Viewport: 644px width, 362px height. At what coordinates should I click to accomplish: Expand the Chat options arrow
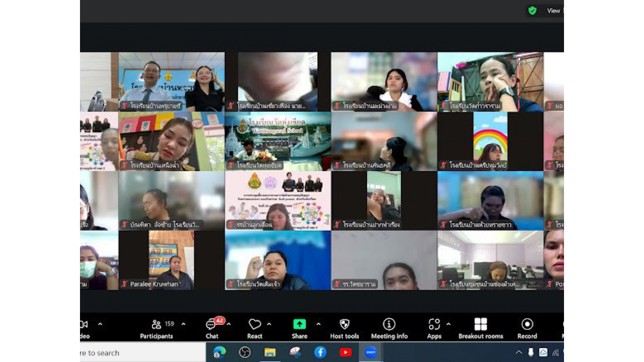pyautogui.click(x=229, y=324)
